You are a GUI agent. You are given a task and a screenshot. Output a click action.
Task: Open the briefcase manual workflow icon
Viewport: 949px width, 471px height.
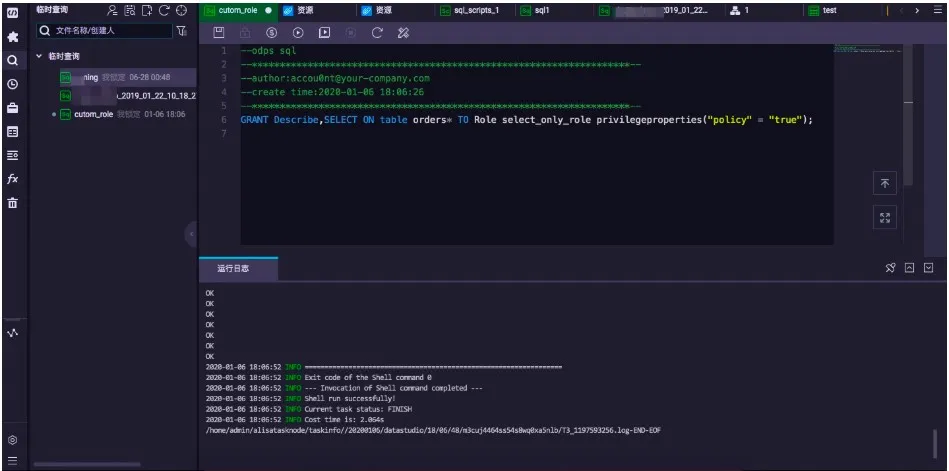[12, 108]
